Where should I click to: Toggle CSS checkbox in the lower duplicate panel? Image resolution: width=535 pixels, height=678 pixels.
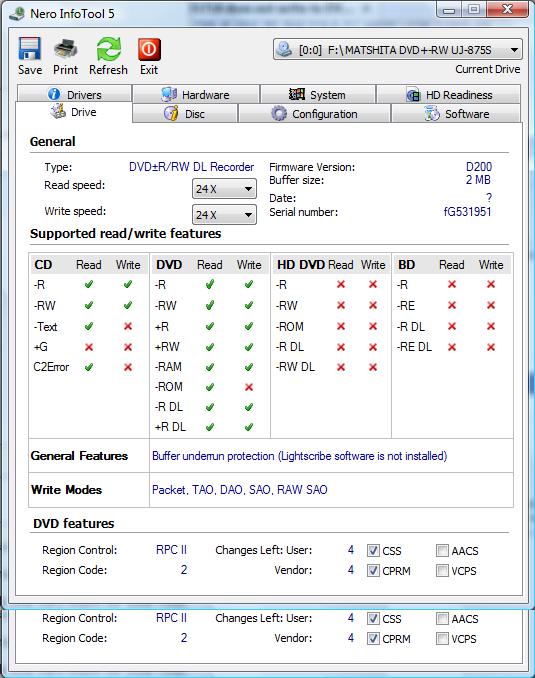pyautogui.click(x=373, y=618)
